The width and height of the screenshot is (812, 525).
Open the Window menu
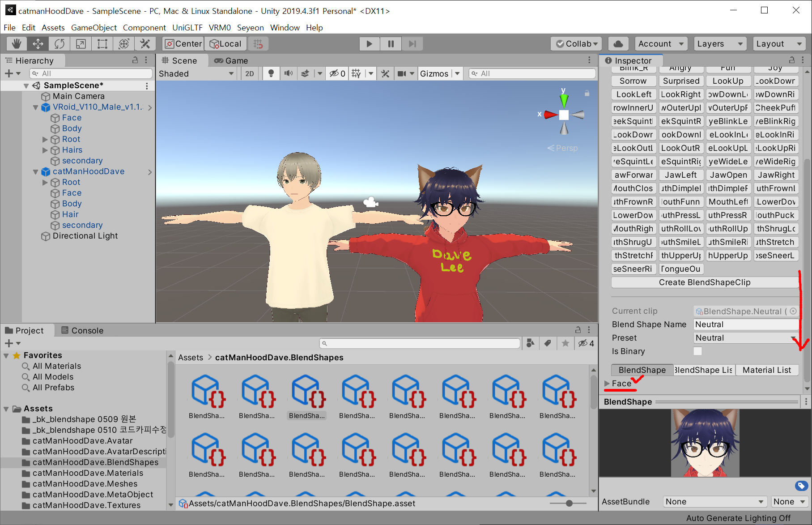coord(285,28)
